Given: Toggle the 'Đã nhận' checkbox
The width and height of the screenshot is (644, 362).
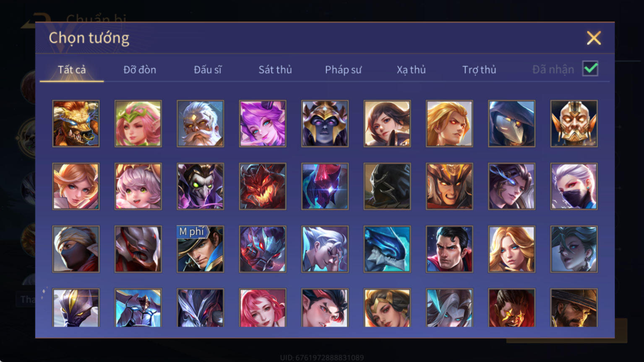Looking at the screenshot, I should pos(590,68).
